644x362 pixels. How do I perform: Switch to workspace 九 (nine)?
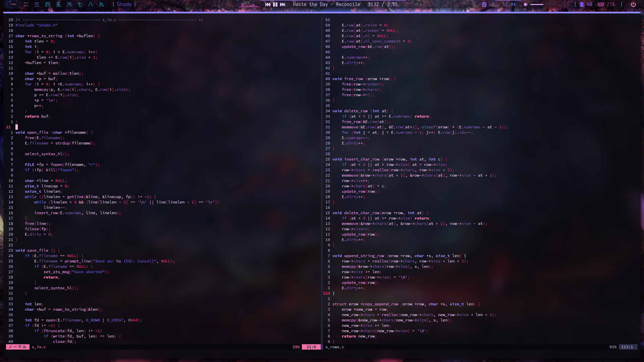click(x=101, y=4)
